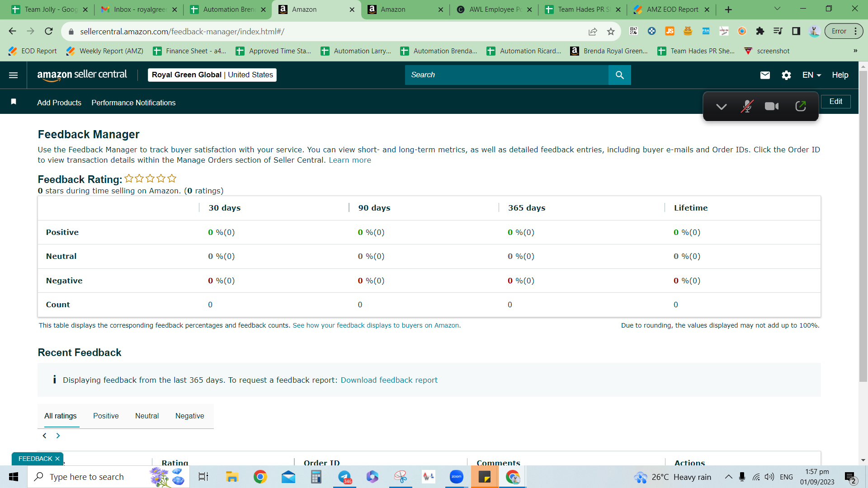
Task: Go to next feedback page arrow
Action: 58,436
